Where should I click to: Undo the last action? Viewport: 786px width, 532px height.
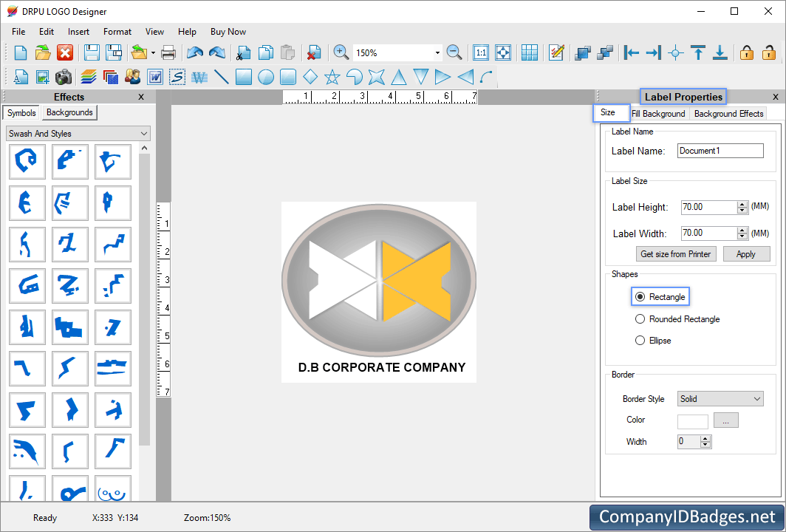click(194, 52)
